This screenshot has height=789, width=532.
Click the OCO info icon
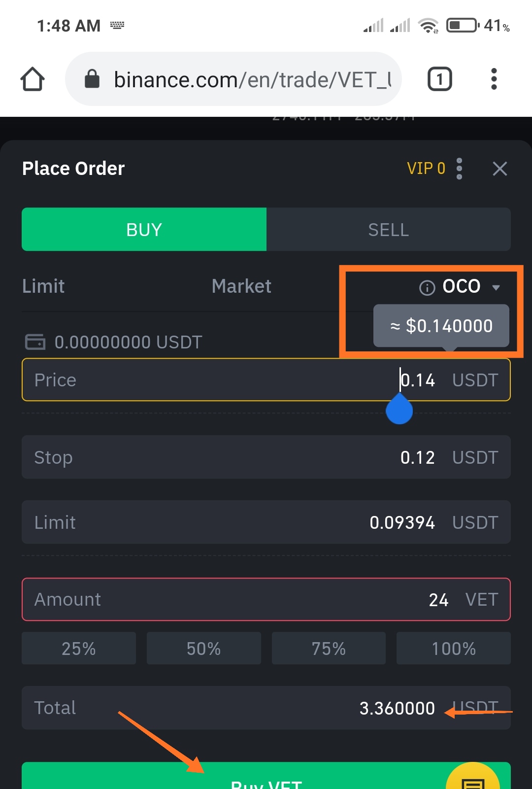tap(427, 287)
